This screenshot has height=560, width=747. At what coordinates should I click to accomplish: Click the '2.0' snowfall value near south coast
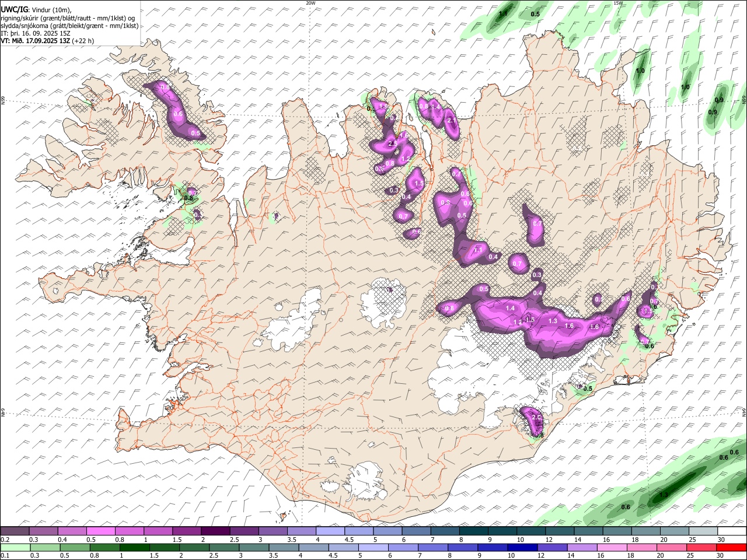click(x=537, y=418)
